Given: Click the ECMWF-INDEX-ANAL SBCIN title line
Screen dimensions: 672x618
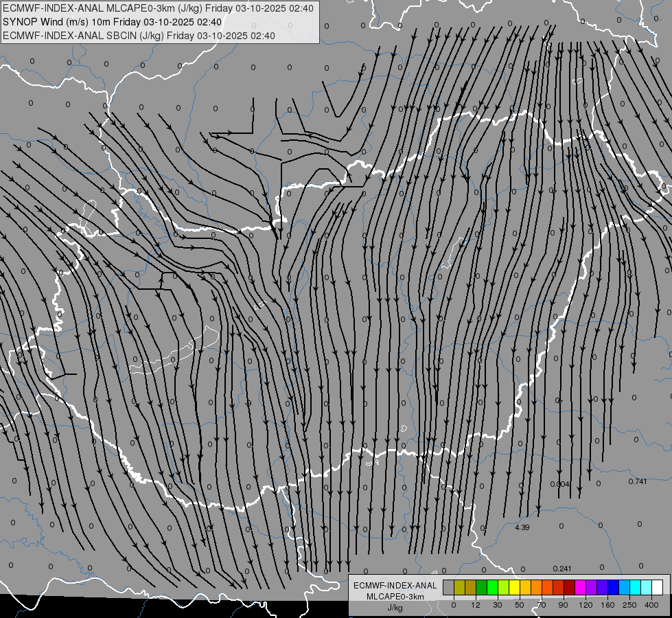Looking at the screenshot, I should click(x=139, y=36).
